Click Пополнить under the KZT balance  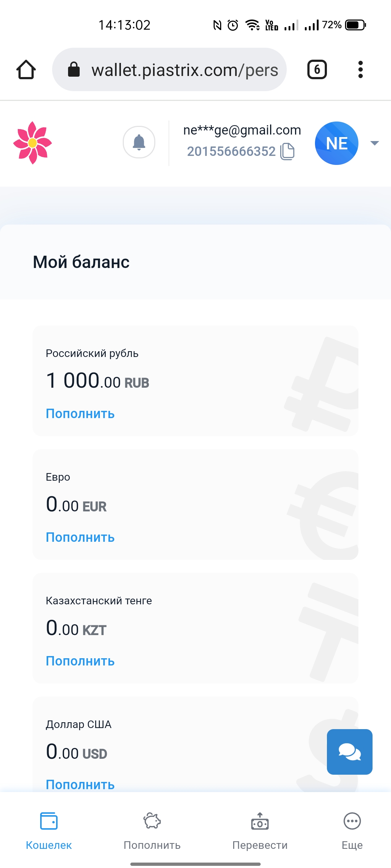click(x=80, y=661)
